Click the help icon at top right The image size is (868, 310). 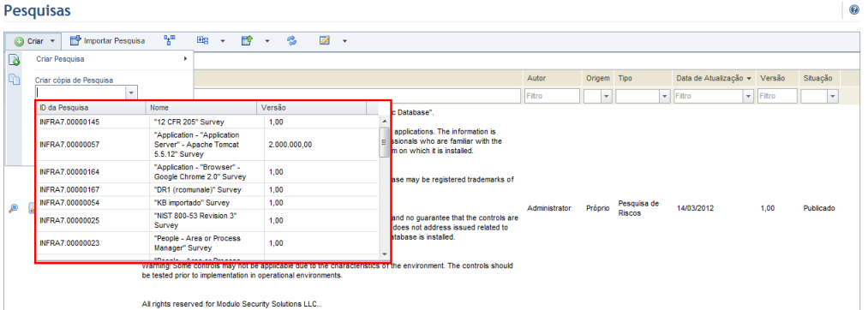pos(854,10)
